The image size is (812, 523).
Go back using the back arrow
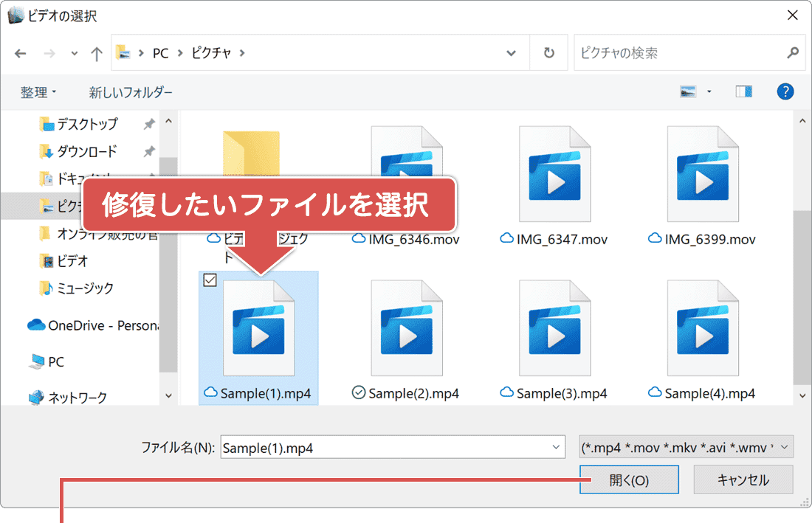coord(20,52)
